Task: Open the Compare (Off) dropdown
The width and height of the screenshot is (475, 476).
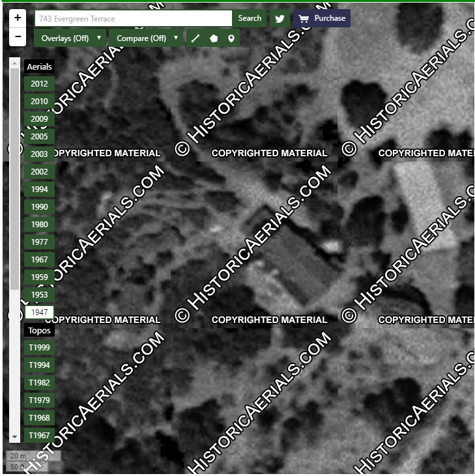Action: (x=147, y=38)
